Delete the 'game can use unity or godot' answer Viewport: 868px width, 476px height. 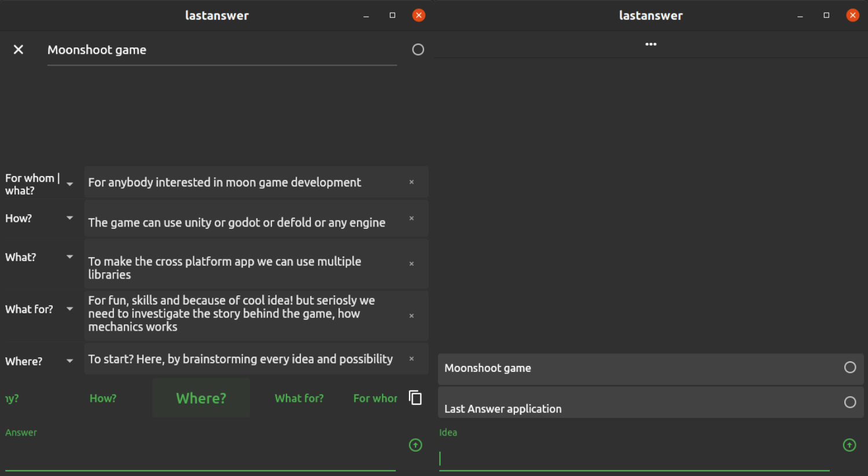click(411, 218)
